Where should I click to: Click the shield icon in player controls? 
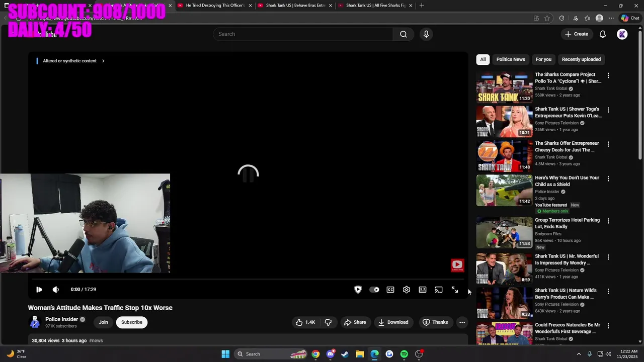point(358,290)
